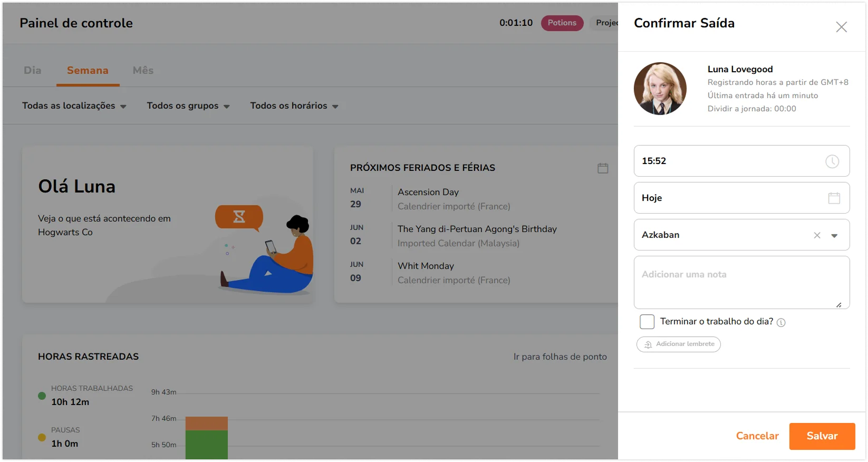Click the green bar in the hours chart
This screenshot has width=868, height=462.
point(207,445)
